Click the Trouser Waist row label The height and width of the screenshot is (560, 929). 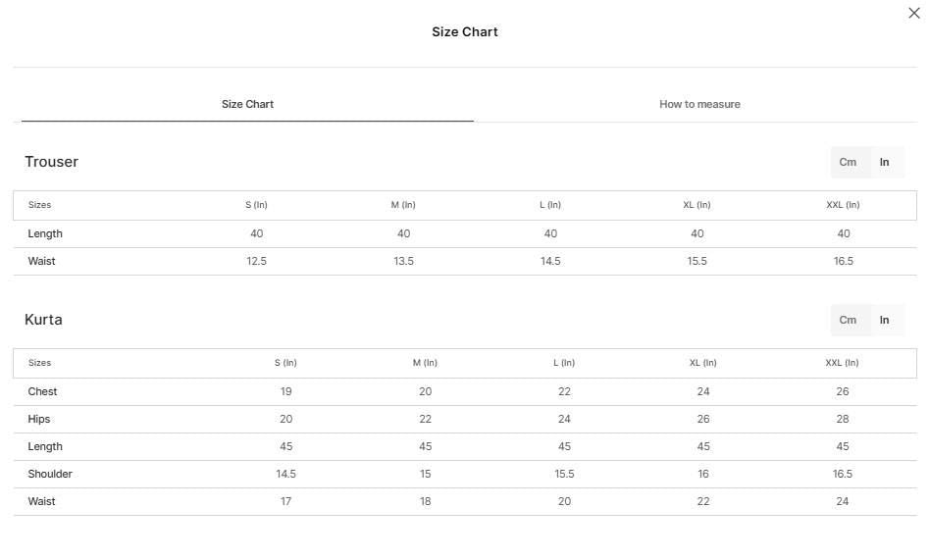coord(41,261)
